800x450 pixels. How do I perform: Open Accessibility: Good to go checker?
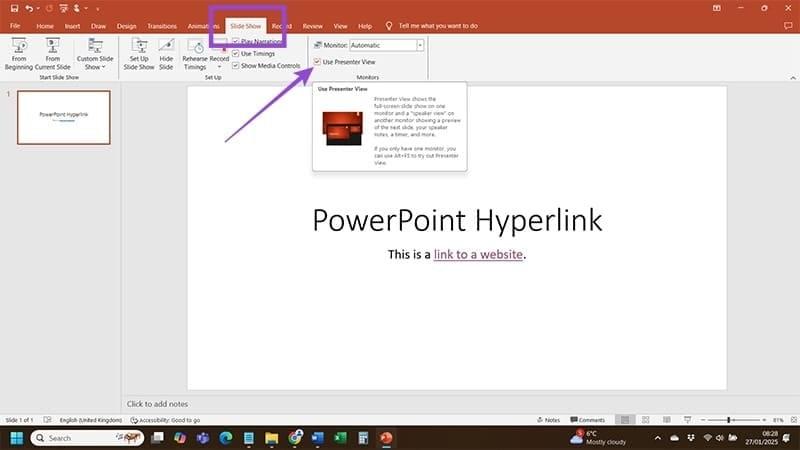[x=165, y=420]
